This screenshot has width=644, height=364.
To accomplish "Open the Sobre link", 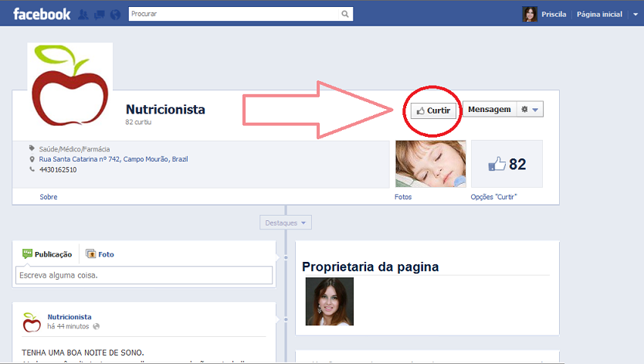I will tap(49, 197).
